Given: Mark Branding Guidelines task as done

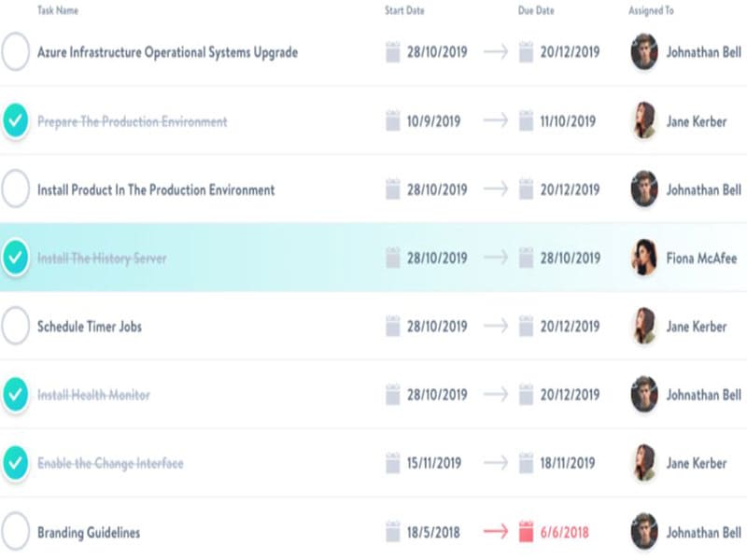Looking at the screenshot, I should pyautogui.click(x=16, y=532).
